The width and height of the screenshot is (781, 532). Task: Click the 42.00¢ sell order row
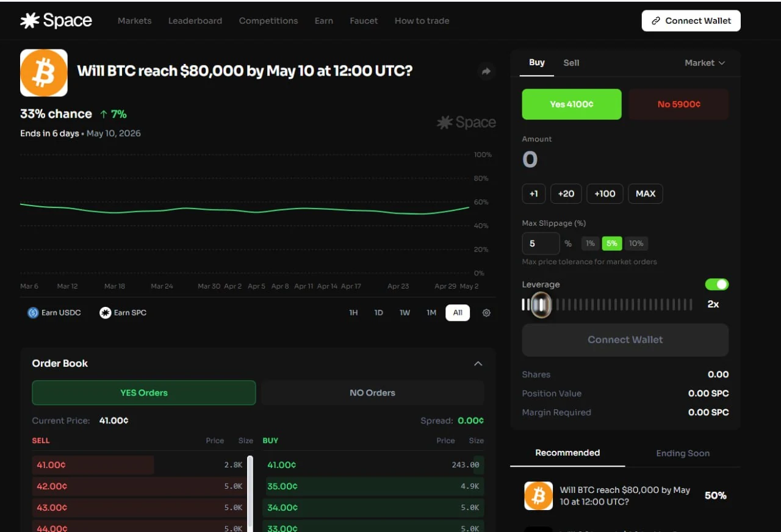139,486
